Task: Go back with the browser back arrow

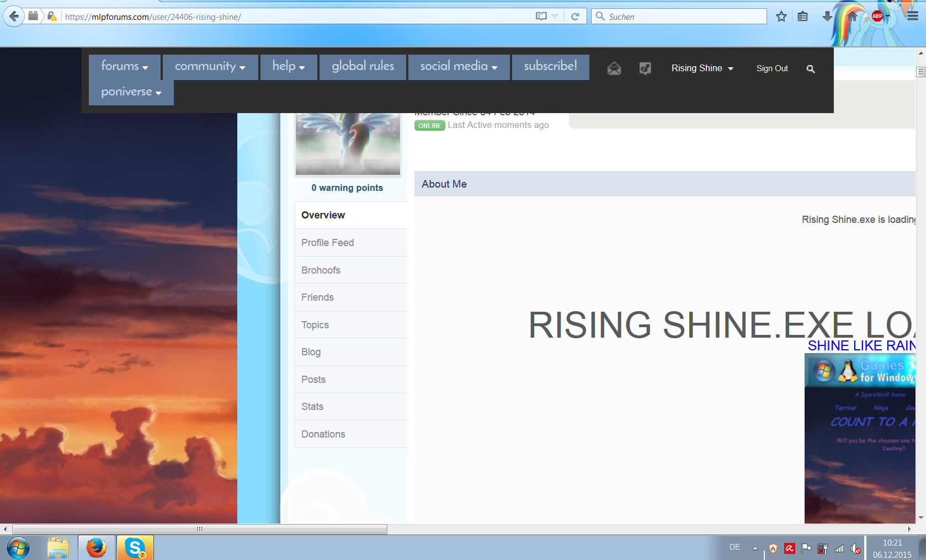Action: pos(13,16)
